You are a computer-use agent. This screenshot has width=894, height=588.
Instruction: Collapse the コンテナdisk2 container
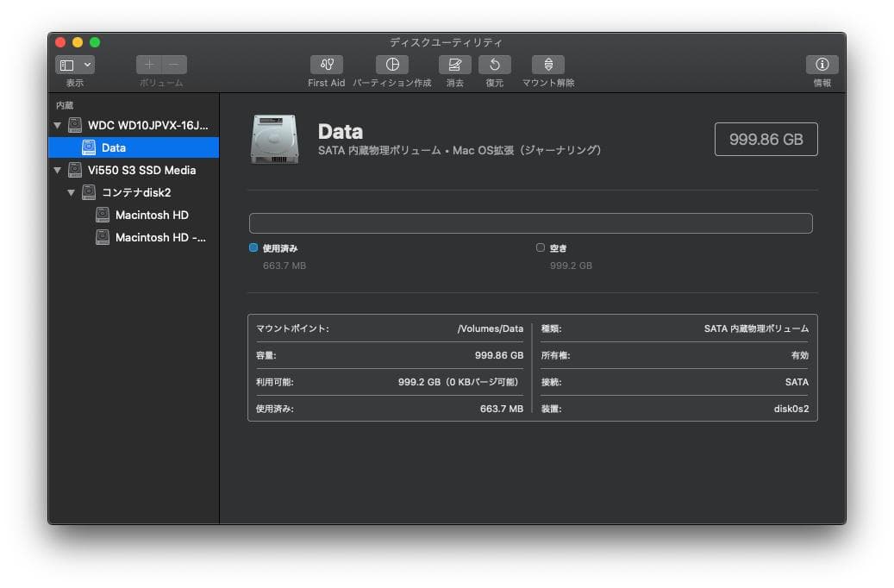[x=71, y=192]
